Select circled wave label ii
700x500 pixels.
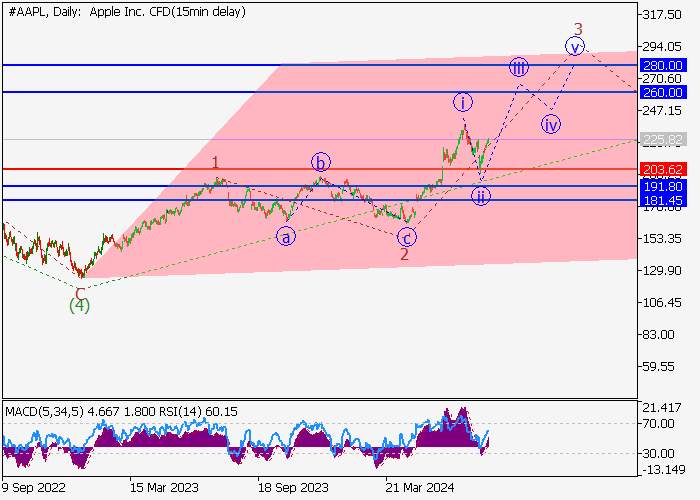point(481,196)
